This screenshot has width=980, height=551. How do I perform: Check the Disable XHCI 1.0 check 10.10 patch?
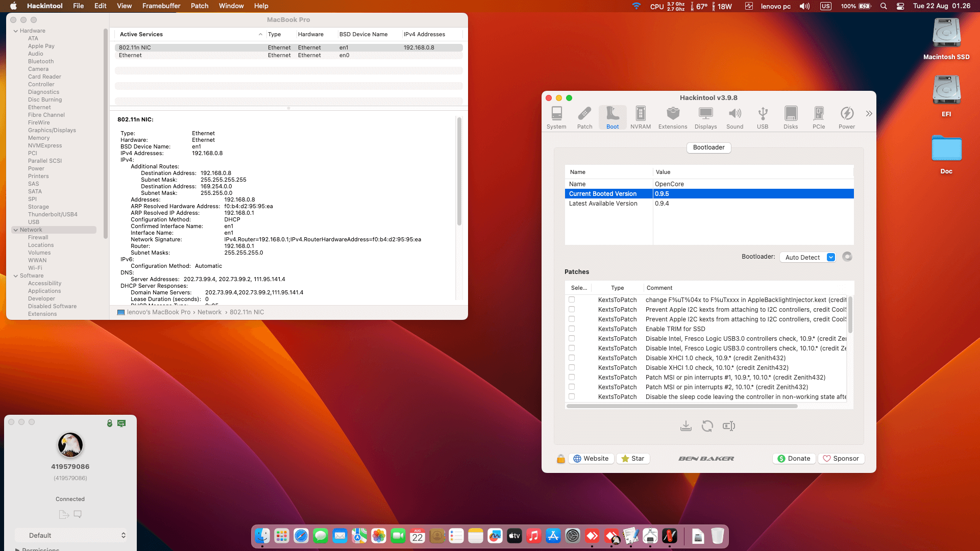[572, 368]
